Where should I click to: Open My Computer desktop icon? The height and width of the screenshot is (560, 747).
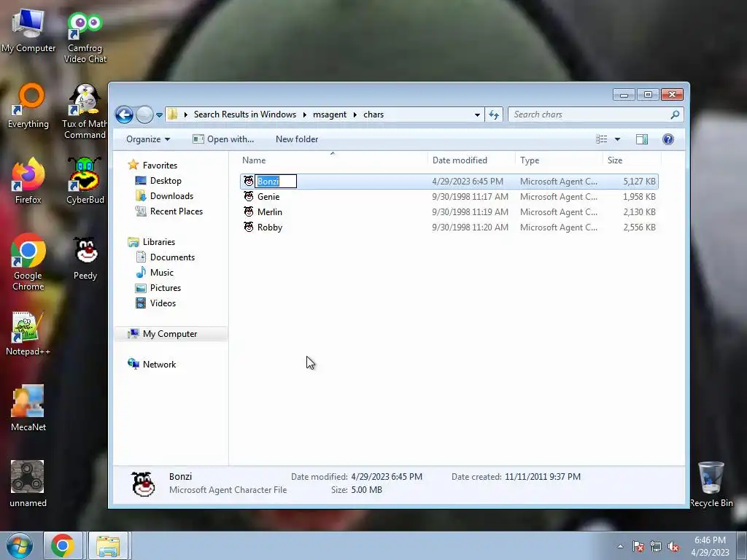pos(28,29)
